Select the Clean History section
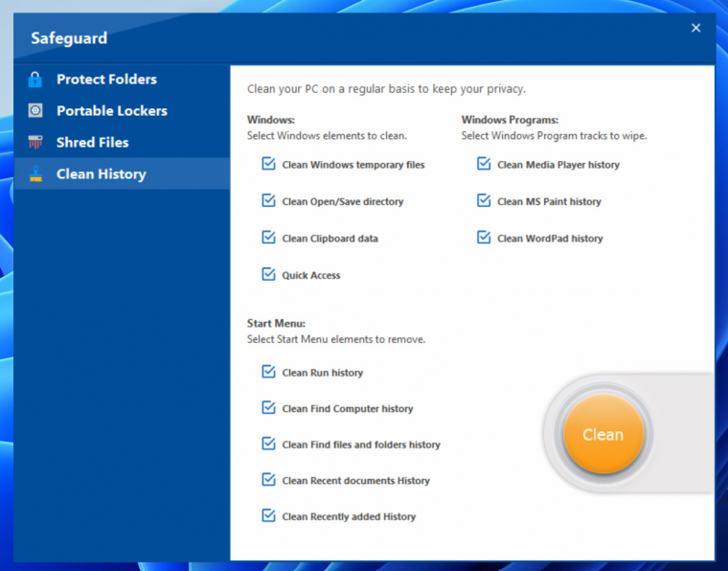 tap(122, 173)
